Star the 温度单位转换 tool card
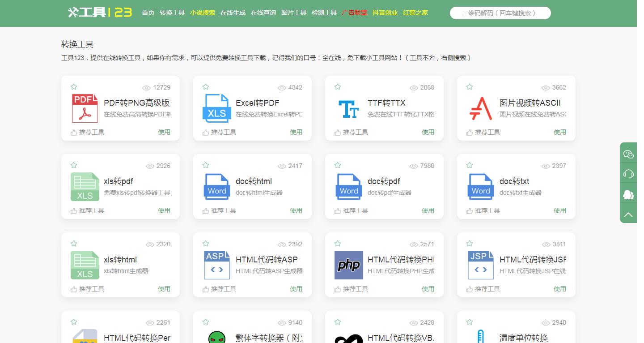Image resolution: width=644 pixels, height=343 pixels. click(x=469, y=322)
